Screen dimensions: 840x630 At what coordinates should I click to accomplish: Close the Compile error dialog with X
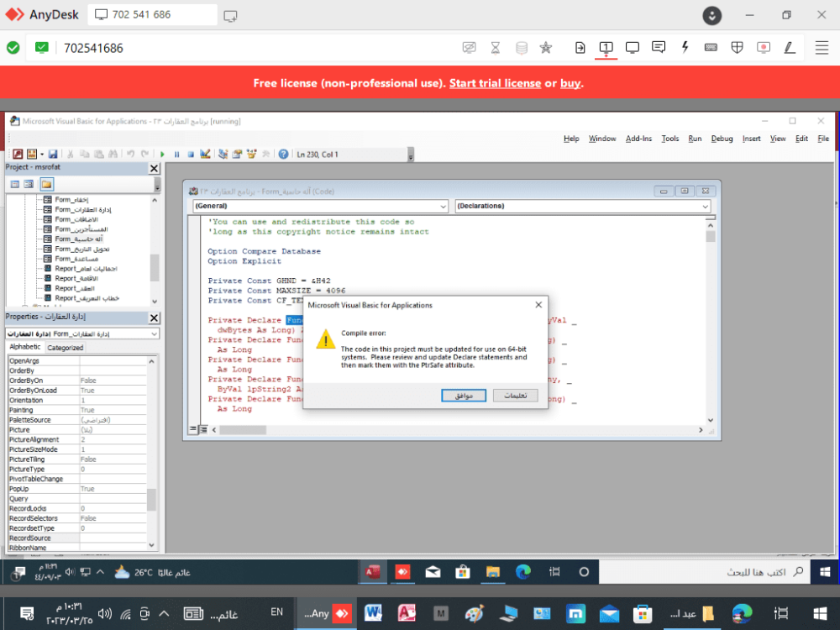(538, 305)
